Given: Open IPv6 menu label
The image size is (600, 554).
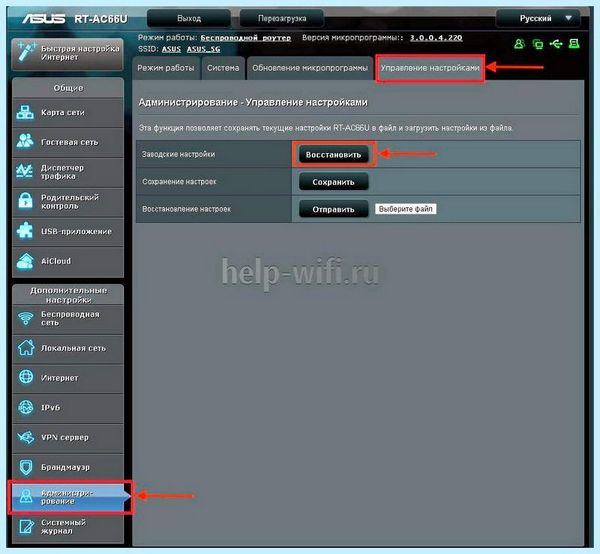Looking at the screenshot, I should click(51, 407).
